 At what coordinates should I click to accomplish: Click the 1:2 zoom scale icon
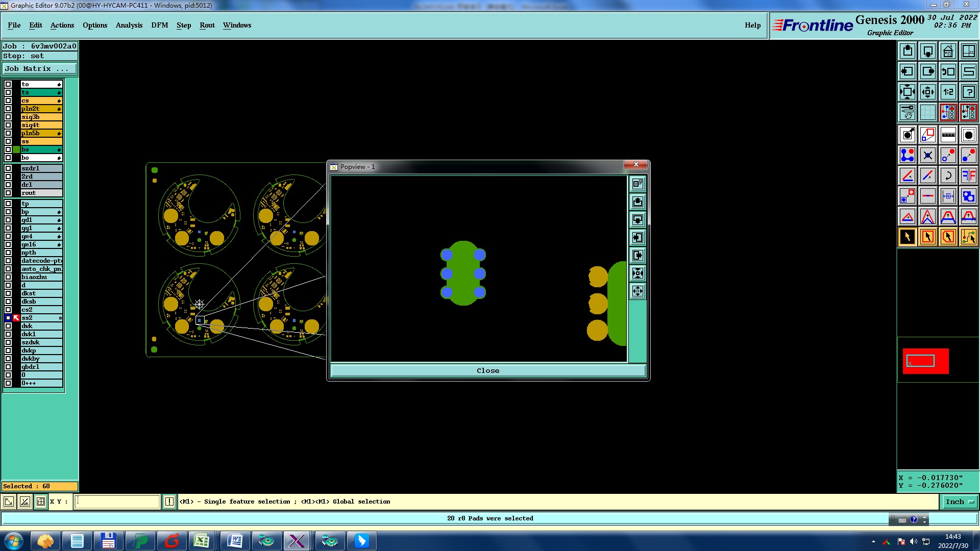(x=948, y=92)
